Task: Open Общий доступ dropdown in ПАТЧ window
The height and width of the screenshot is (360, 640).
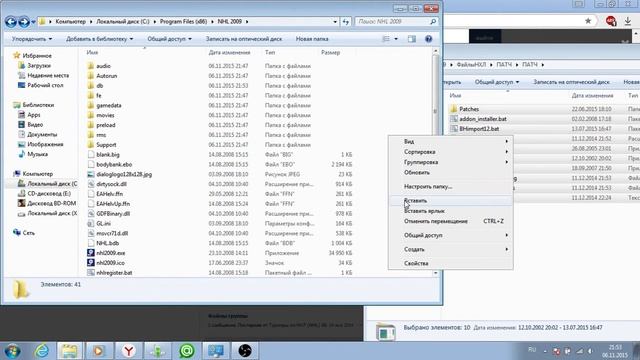Action: (497, 82)
